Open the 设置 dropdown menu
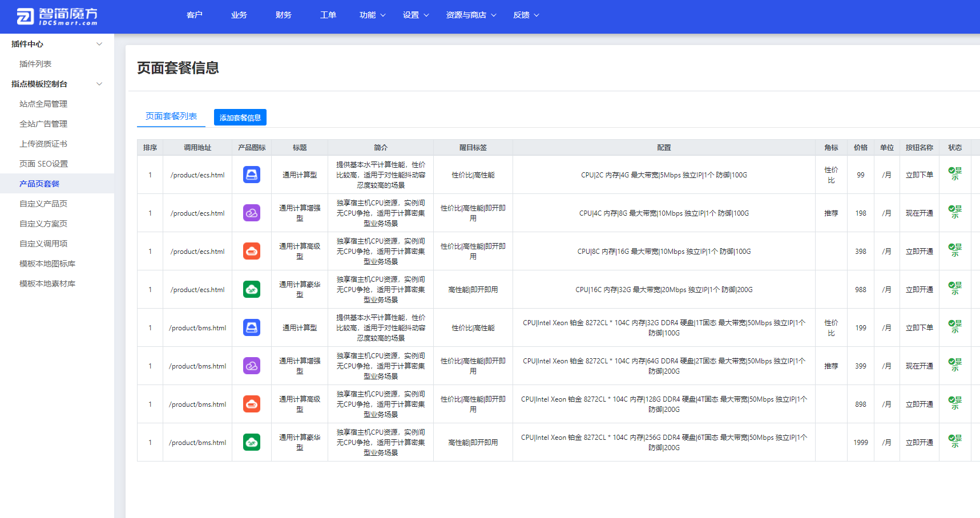Screen dimensions: 980x518 point(416,15)
